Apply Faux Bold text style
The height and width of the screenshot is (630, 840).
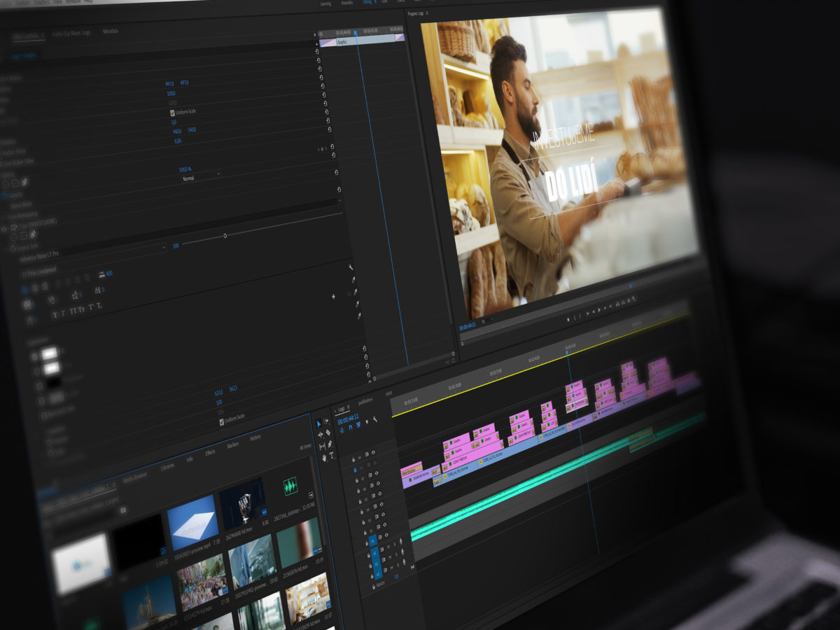click(x=55, y=315)
